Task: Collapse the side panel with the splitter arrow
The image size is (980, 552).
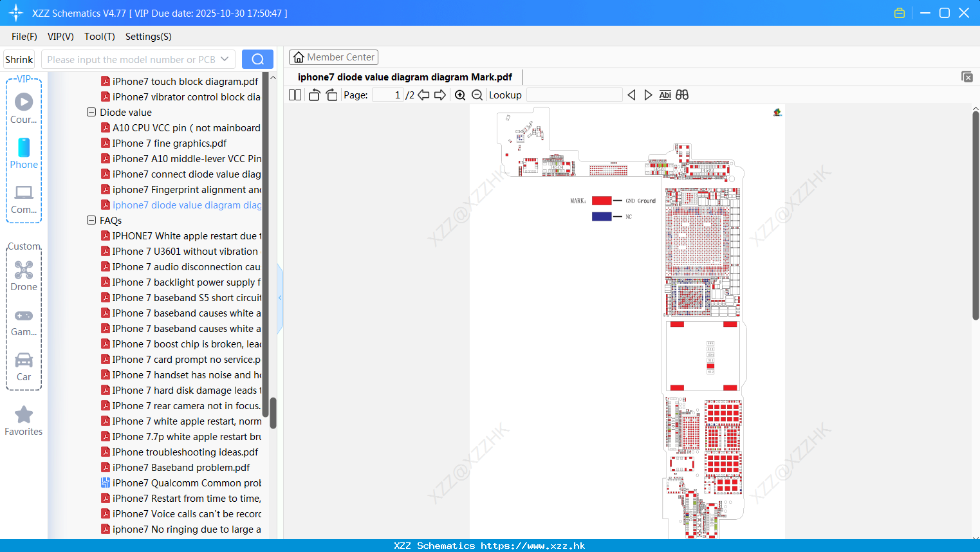Action: (280, 298)
